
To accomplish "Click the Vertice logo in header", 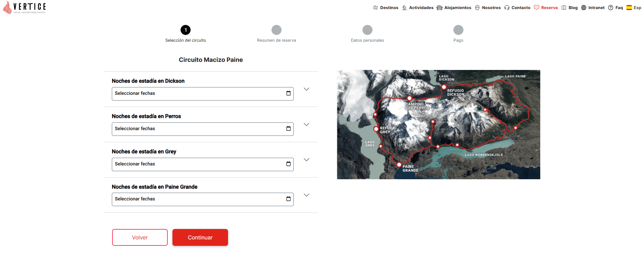I will (24, 7).
